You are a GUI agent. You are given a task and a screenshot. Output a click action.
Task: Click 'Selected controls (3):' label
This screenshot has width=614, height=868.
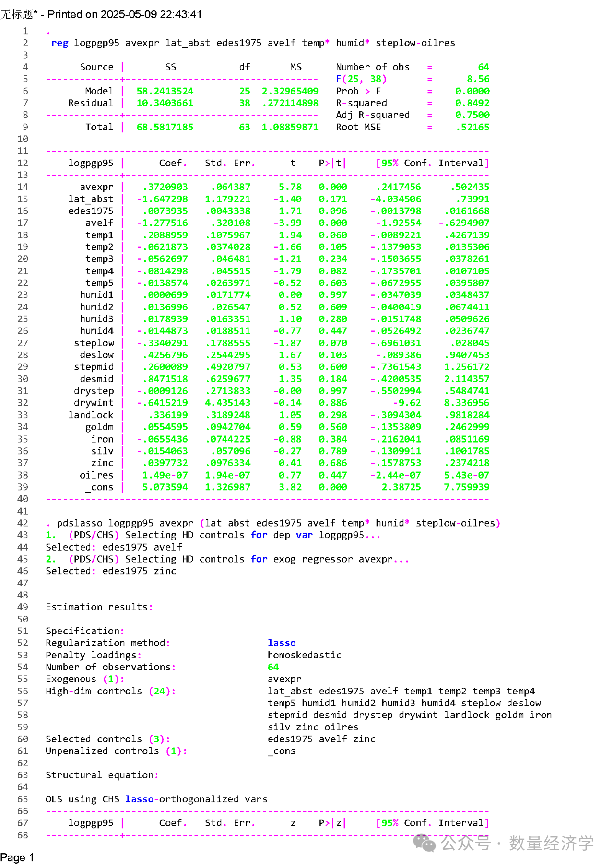click(x=108, y=739)
